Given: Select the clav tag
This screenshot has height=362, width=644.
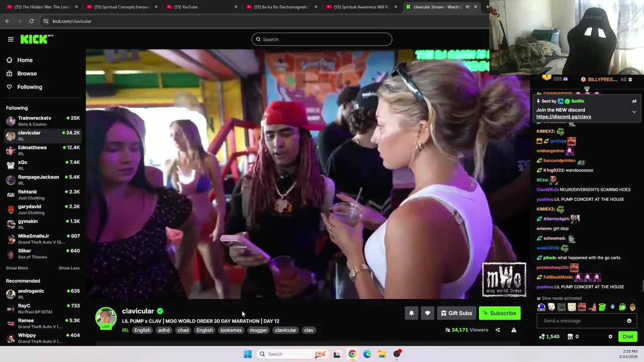Looking at the screenshot, I should point(309,330).
